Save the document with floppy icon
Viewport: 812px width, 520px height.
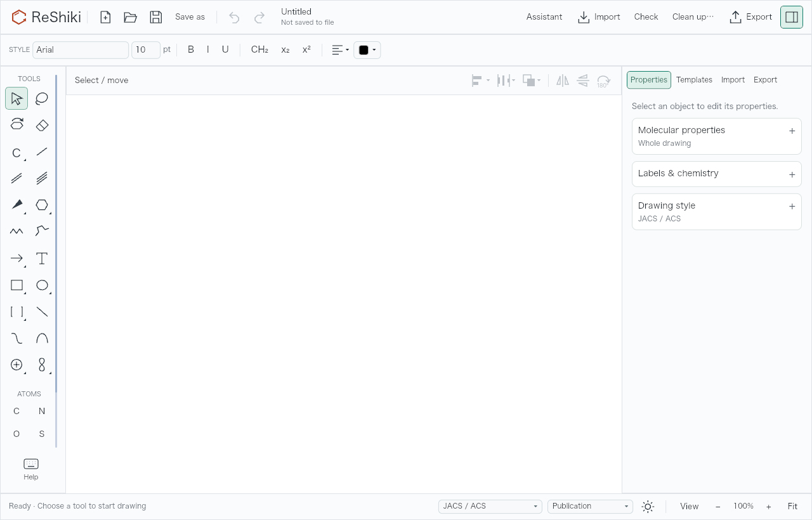pos(156,17)
